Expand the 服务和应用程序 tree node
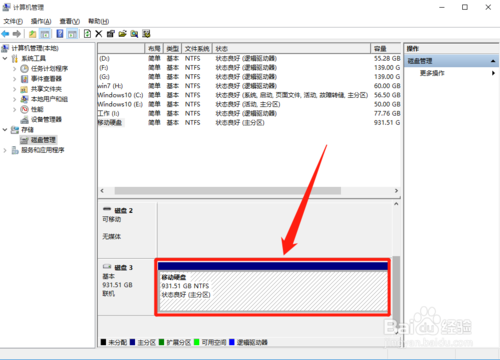 pyautogui.click(x=5, y=150)
